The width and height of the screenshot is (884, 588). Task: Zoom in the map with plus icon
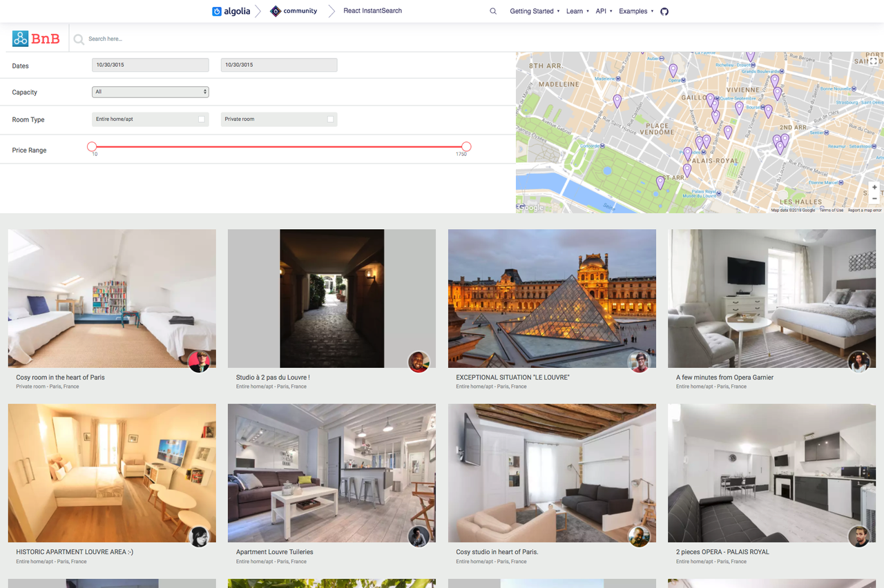pyautogui.click(x=874, y=187)
